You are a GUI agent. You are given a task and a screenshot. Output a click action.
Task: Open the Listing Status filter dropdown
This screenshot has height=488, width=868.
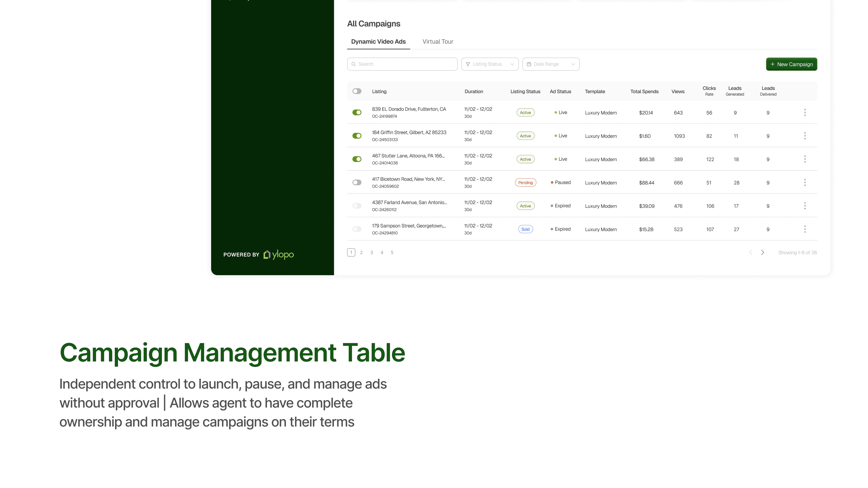490,64
